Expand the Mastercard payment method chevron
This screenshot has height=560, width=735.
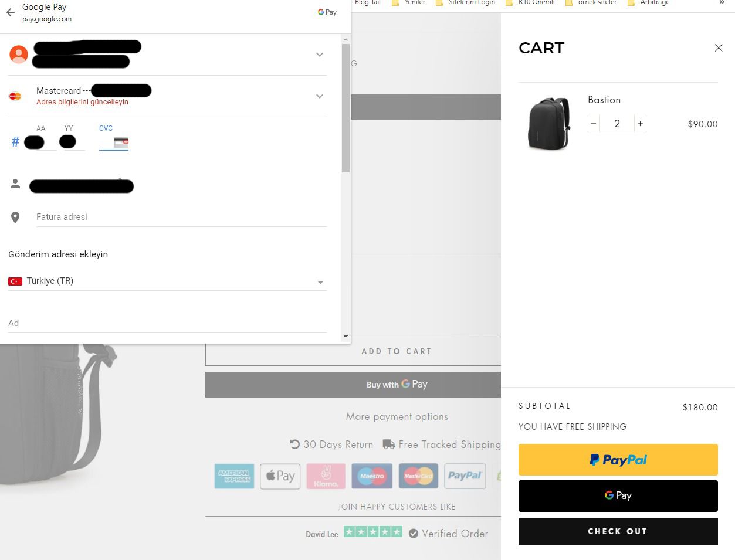(320, 96)
